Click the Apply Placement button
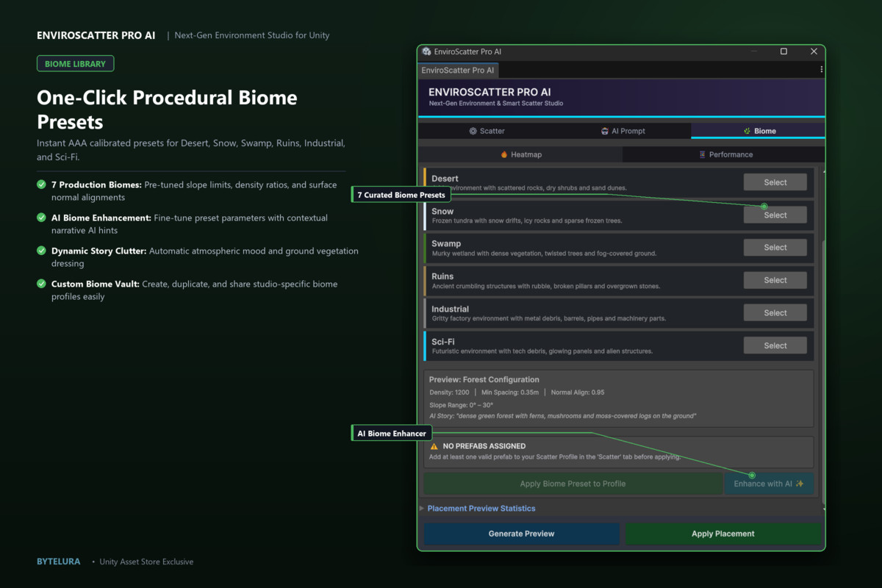The width and height of the screenshot is (882, 588). pyautogui.click(x=723, y=534)
